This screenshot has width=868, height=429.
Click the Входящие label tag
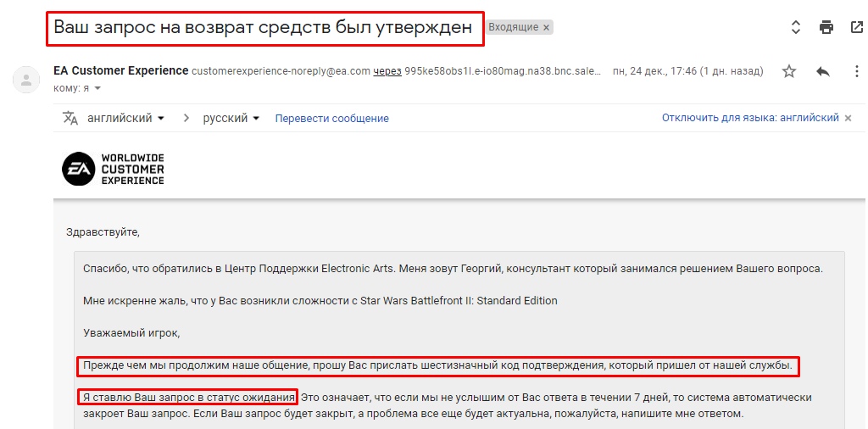coord(514,27)
